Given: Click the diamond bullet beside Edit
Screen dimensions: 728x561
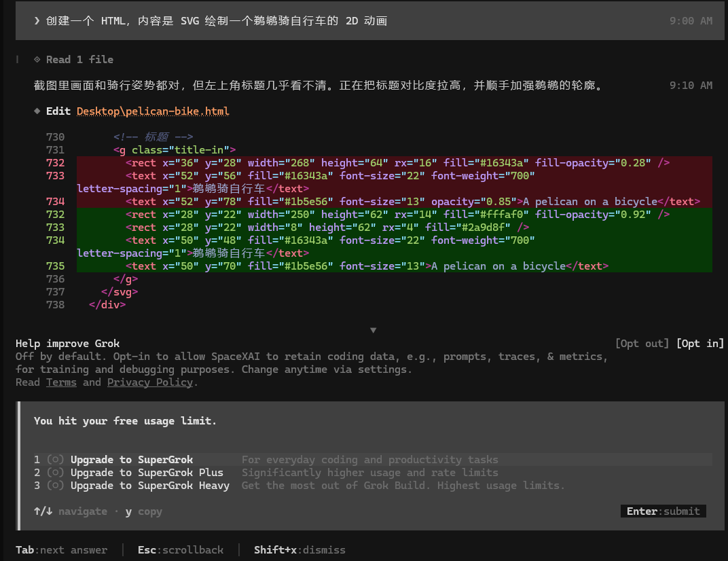Looking at the screenshot, I should (37, 111).
